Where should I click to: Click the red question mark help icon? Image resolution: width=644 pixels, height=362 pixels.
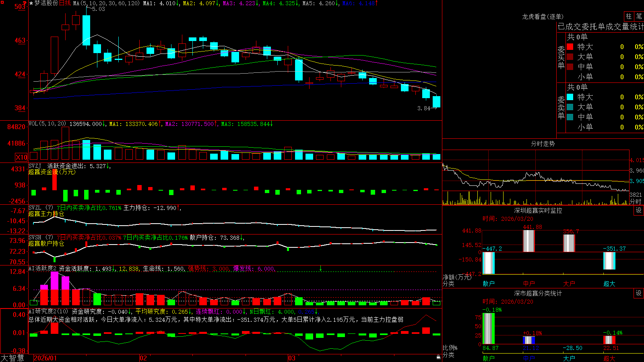(x=25, y=4)
